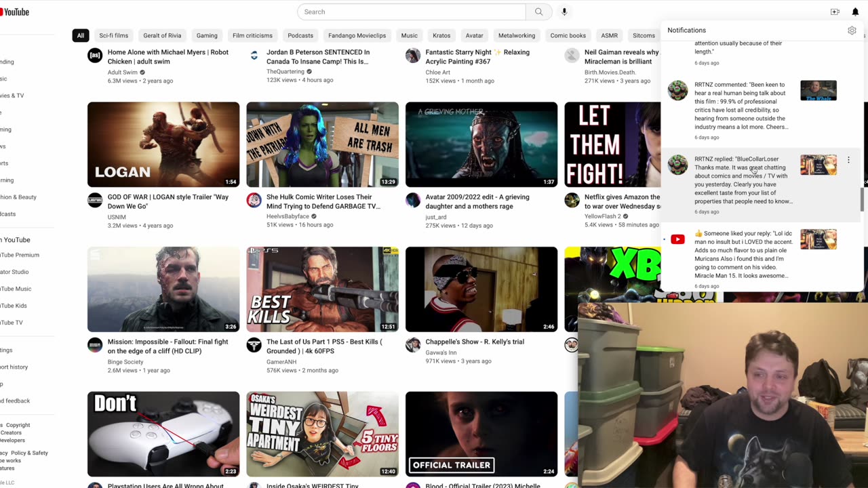Open Avatar grieving mother video thumbnail
868x488 pixels.
click(x=481, y=144)
